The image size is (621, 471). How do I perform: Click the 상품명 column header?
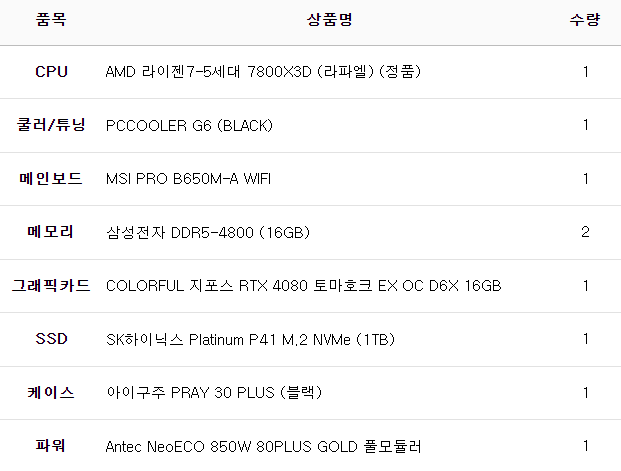[x=330, y=20]
